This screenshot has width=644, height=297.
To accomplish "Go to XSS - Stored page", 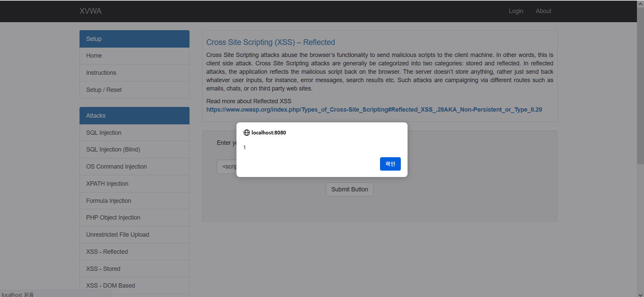I will (103, 269).
